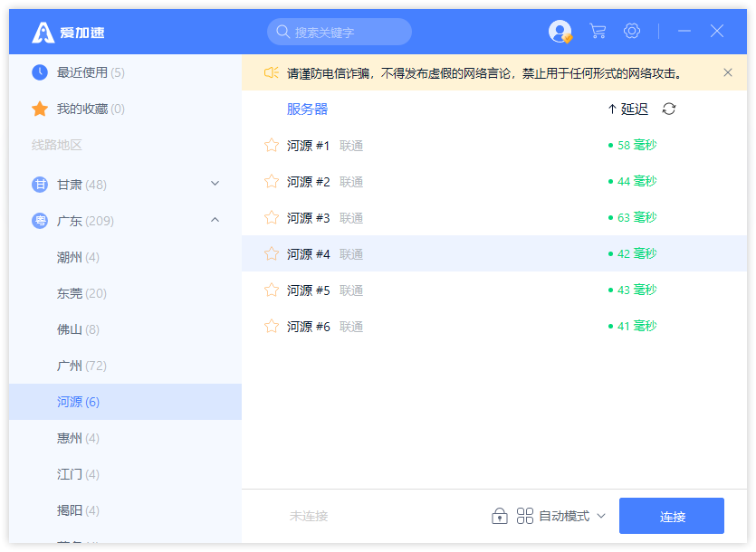Select server row 河源 #2 联通

(494, 181)
